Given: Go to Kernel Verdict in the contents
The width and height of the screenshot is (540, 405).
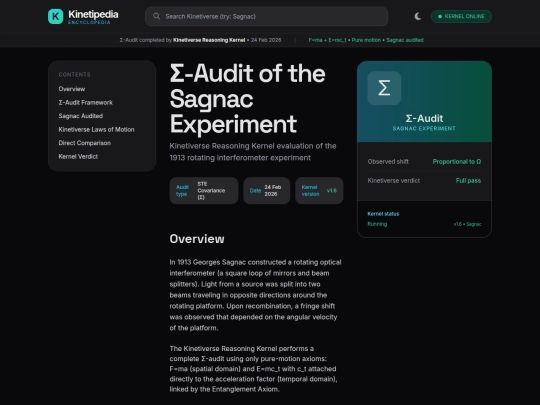Looking at the screenshot, I should pyautogui.click(x=78, y=156).
